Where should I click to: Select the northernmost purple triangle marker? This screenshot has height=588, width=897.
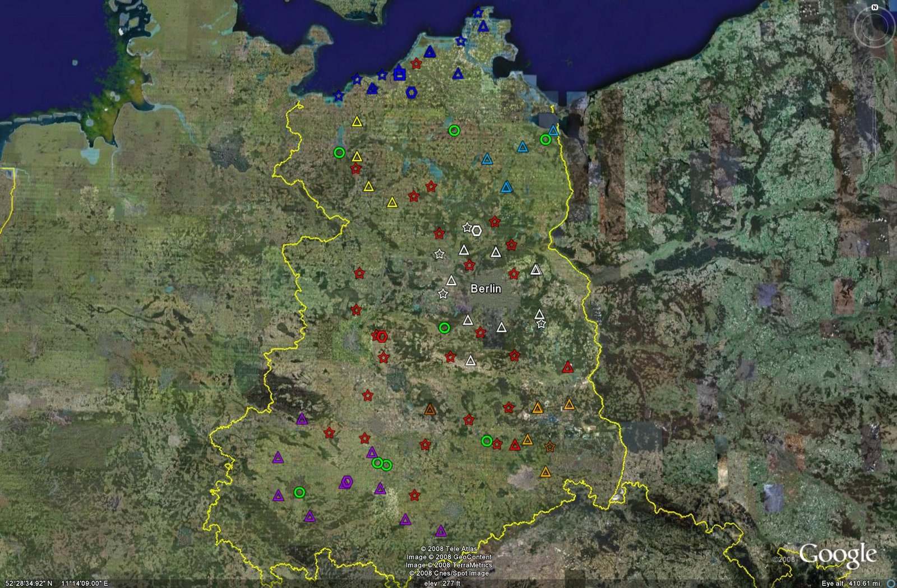(302, 419)
